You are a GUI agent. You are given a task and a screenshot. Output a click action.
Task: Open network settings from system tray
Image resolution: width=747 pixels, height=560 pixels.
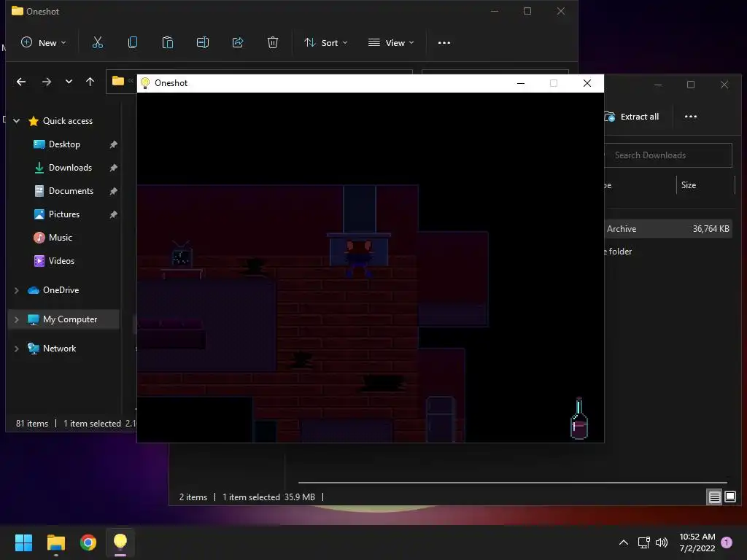[643, 542]
